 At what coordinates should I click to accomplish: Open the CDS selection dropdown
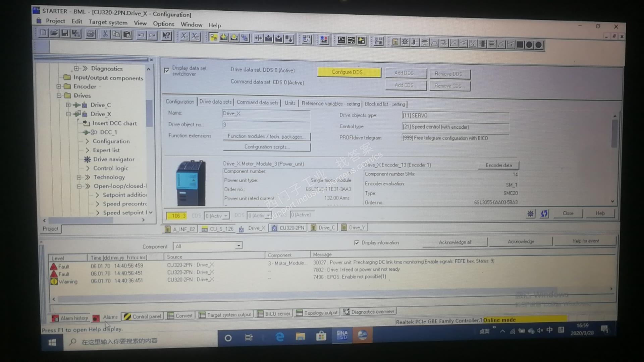226,216
